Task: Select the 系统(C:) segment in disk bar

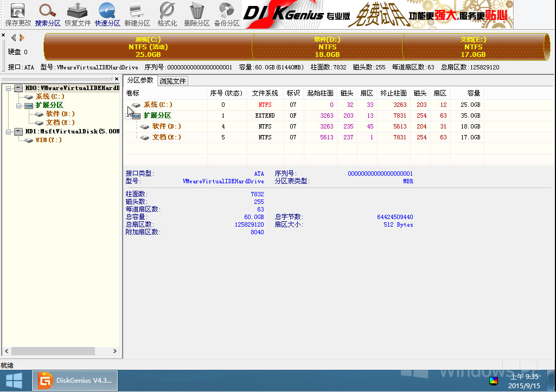Action: coord(148,47)
